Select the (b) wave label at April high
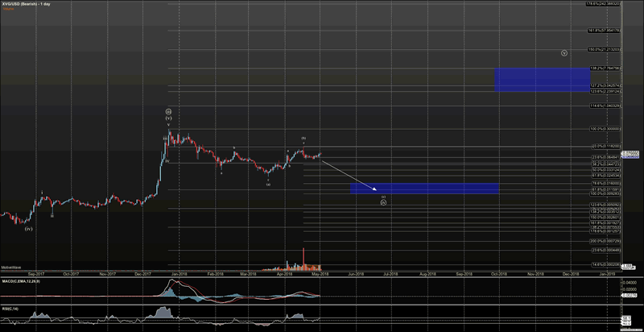This screenshot has height=332, width=644. (303, 138)
